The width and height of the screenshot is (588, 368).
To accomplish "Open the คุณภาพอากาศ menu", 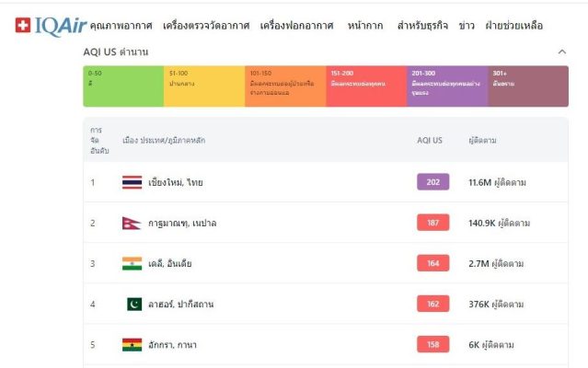I will (x=121, y=26).
